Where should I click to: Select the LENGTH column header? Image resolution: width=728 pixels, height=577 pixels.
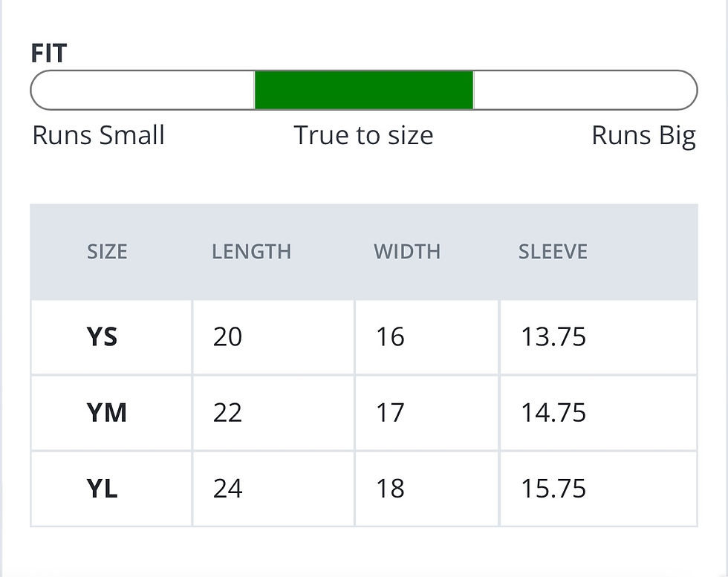[251, 252]
